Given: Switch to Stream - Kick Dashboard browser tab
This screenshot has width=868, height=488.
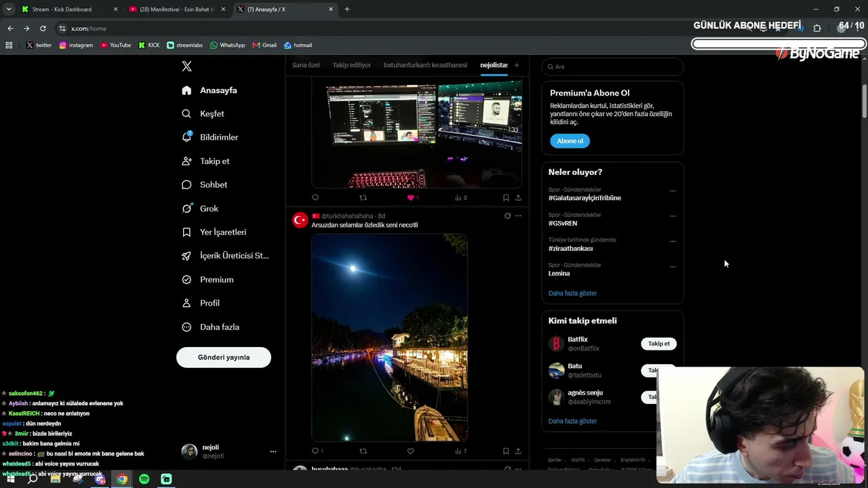Looking at the screenshot, I should pyautogui.click(x=68, y=9).
